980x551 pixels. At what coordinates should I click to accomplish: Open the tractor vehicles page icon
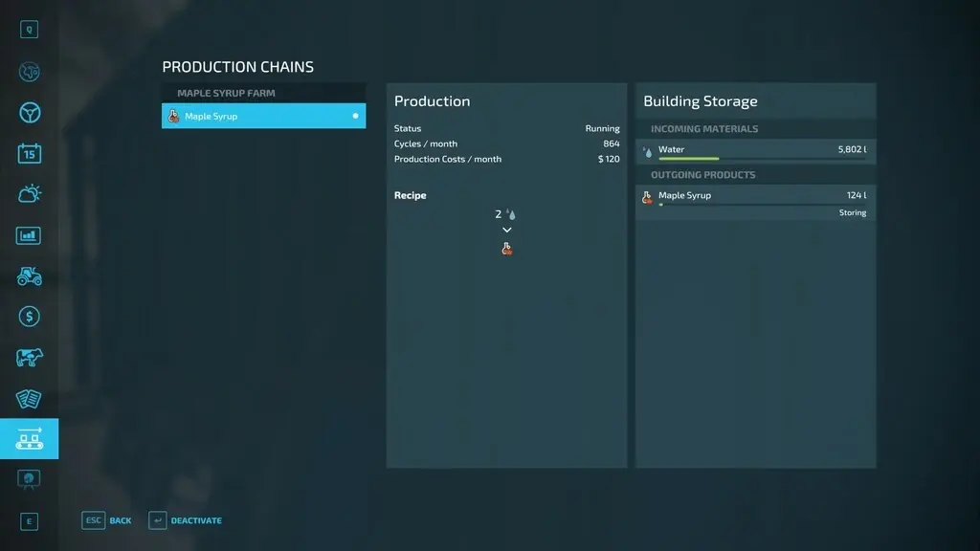click(x=30, y=276)
